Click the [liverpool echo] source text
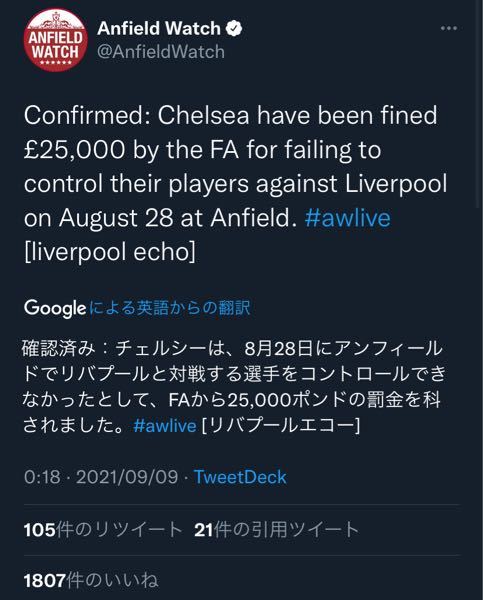The height and width of the screenshot is (600, 483). tap(109, 252)
